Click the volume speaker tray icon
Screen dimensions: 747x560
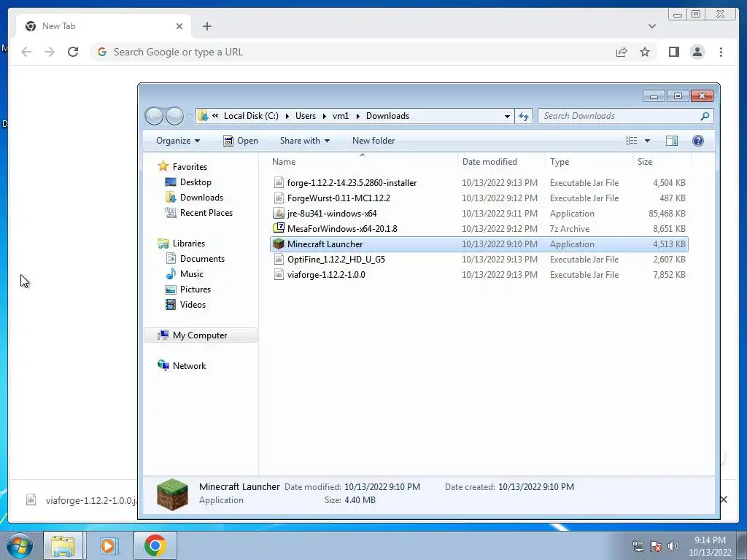673,546
